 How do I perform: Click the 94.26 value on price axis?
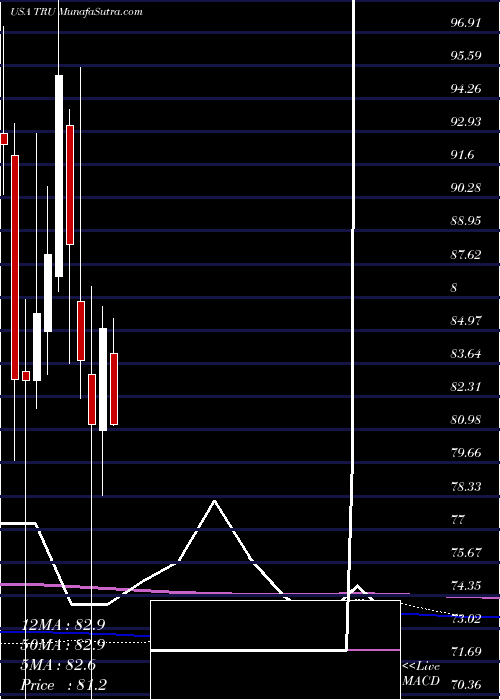click(466, 88)
